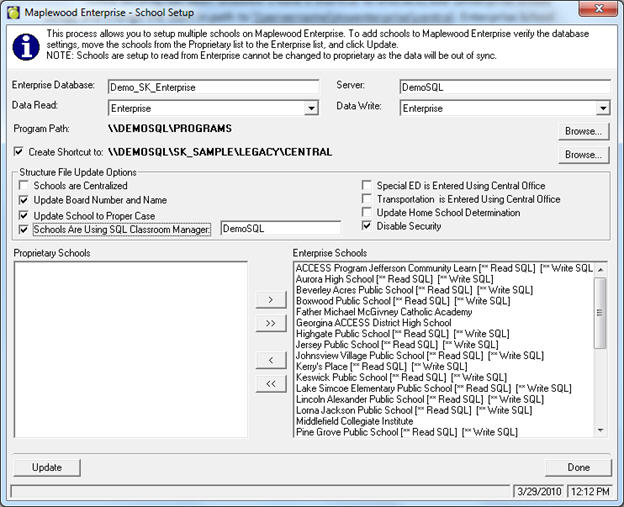The height and width of the screenshot is (507, 624).
Task: Click the double right arrow move-all button
Action: pos(270,323)
